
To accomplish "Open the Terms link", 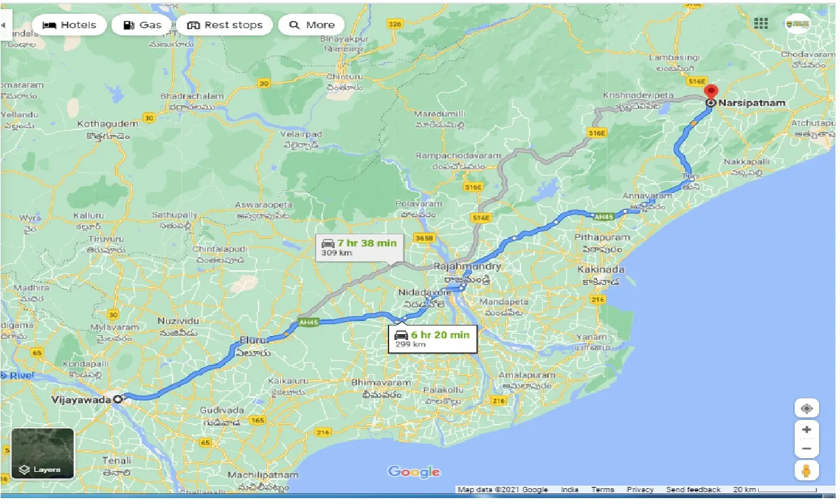I will tap(602, 490).
